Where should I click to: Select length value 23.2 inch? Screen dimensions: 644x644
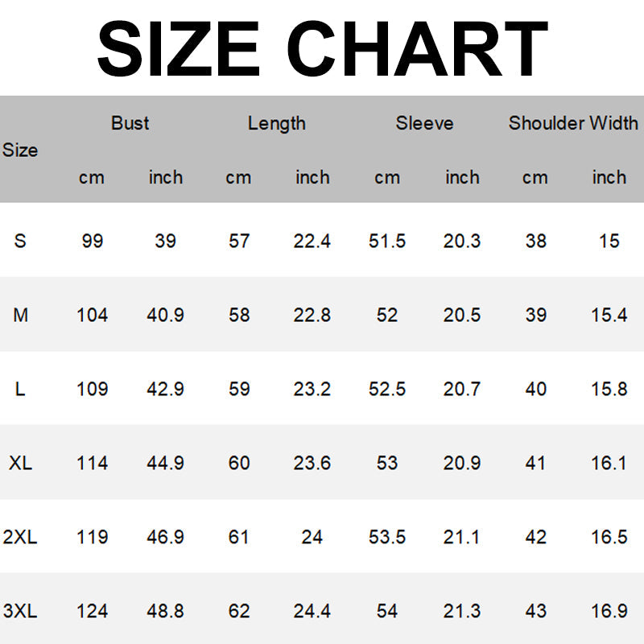[312, 389]
